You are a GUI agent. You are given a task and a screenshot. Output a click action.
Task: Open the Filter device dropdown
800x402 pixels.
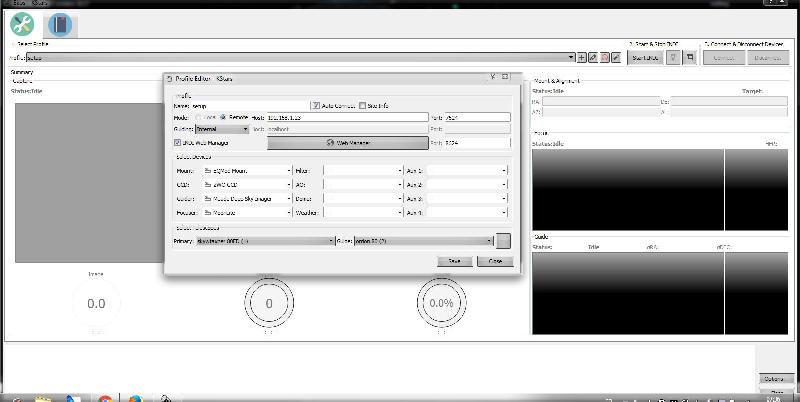363,171
